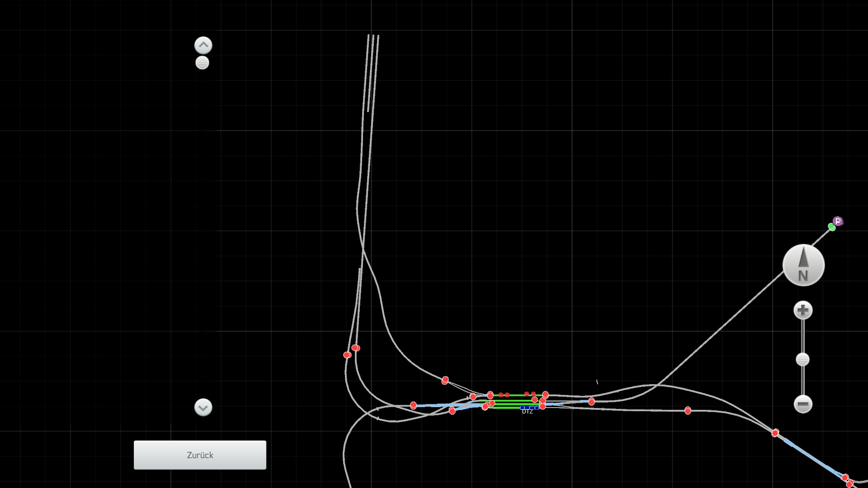Click the compass north button
The width and height of the screenshot is (868, 488).
(803, 265)
